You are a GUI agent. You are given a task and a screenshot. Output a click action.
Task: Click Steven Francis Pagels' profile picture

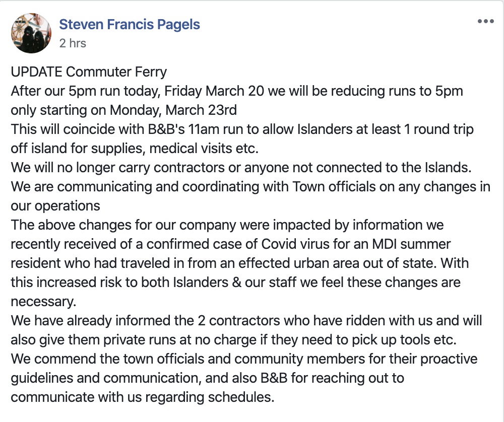click(x=31, y=33)
